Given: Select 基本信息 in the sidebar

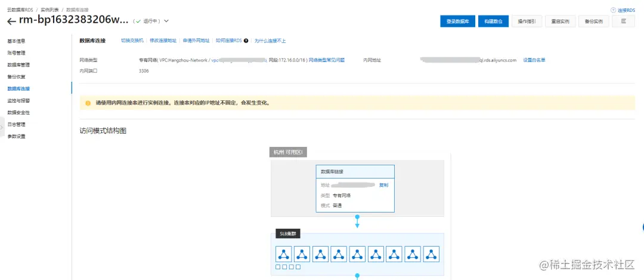Looking at the screenshot, I should pos(17,41).
